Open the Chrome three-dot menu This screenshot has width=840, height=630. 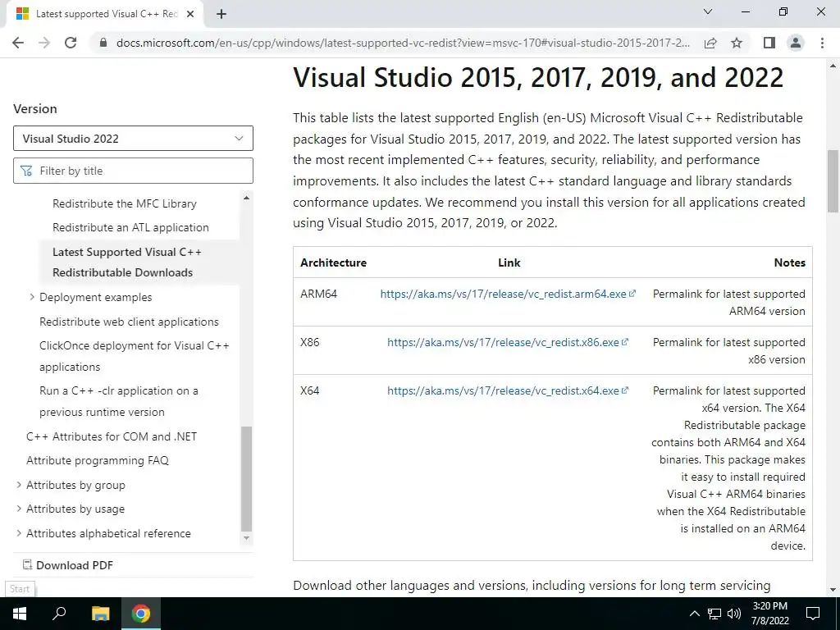point(822,43)
